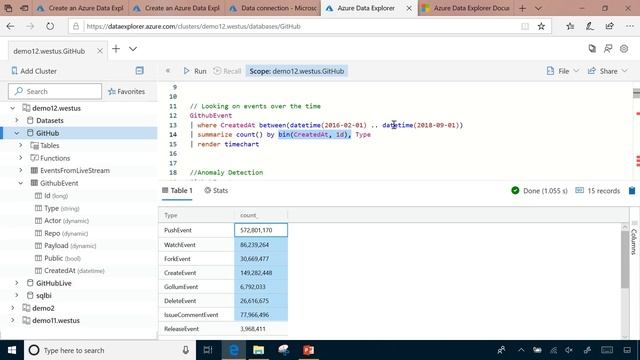Switch to Stats tab
The image size is (640, 360).
pyautogui.click(x=216, y=191)
